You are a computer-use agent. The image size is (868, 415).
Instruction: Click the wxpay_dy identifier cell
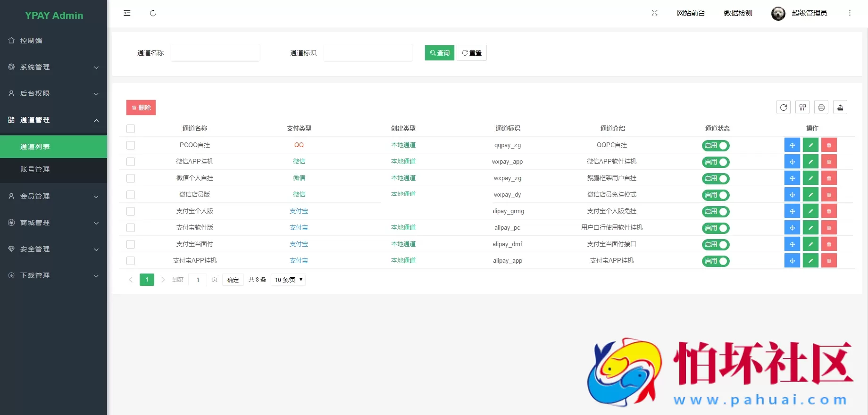pos(508,194)
